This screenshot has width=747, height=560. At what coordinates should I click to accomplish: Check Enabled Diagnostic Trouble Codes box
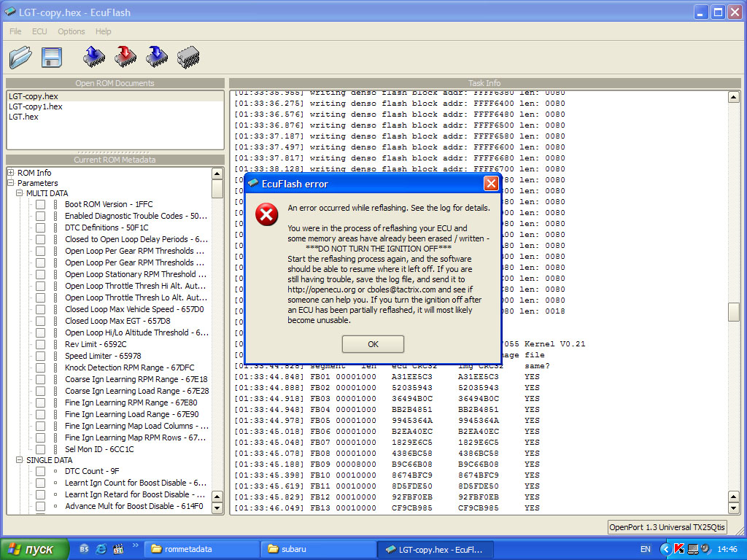41,216
